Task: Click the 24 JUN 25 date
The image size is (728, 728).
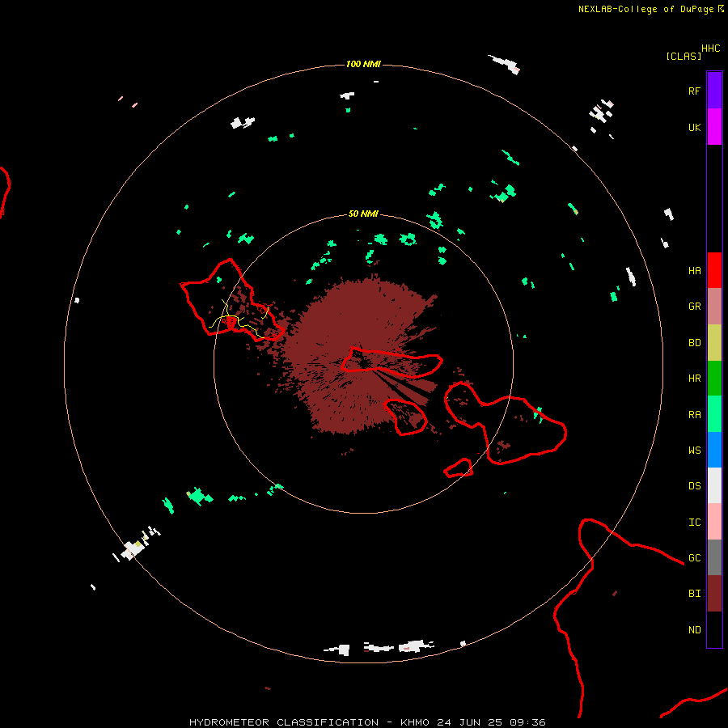Action: click(468, 722)
